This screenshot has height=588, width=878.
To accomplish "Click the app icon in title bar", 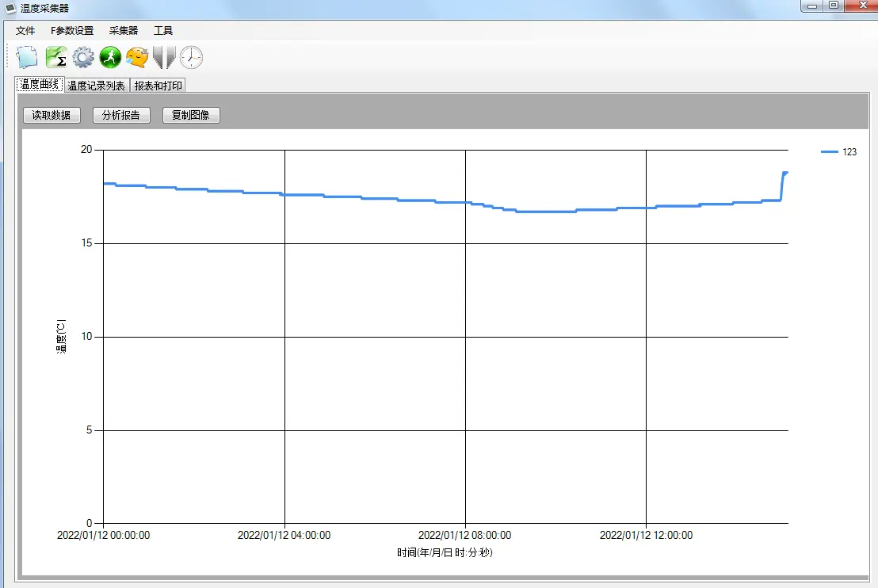I will click(x=11, y=8).
